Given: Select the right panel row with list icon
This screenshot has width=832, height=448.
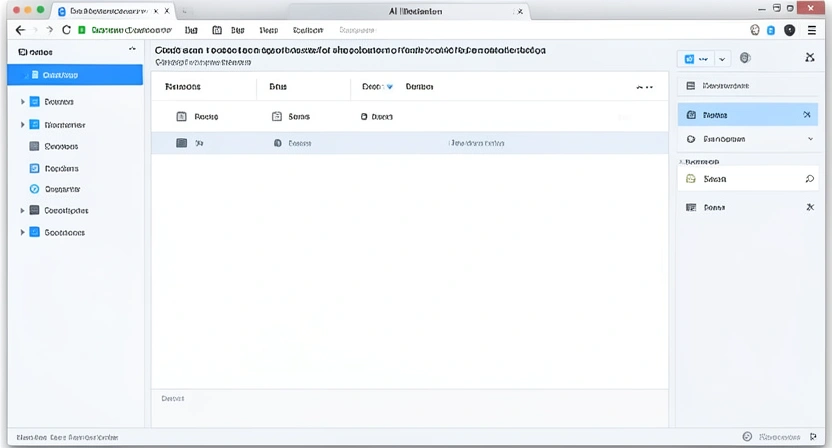Looking at the screenshot, I should (x=747, y=85).
